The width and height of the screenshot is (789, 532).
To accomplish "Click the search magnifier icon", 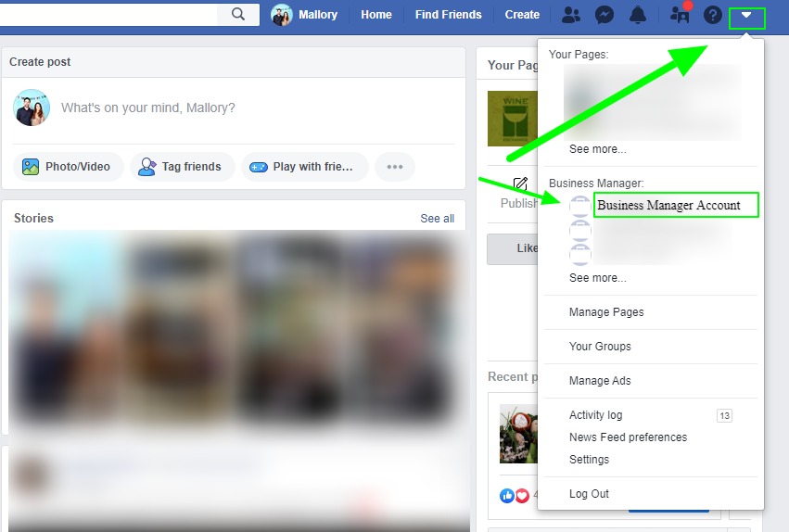I will (x=238, y=14).
